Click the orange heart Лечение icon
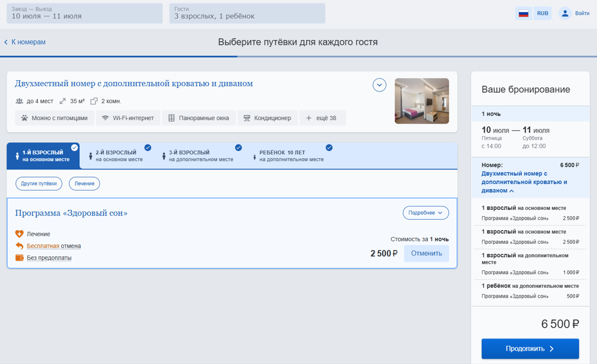The width and height of the screenshot is (597, 364). [x=19, y=234]
